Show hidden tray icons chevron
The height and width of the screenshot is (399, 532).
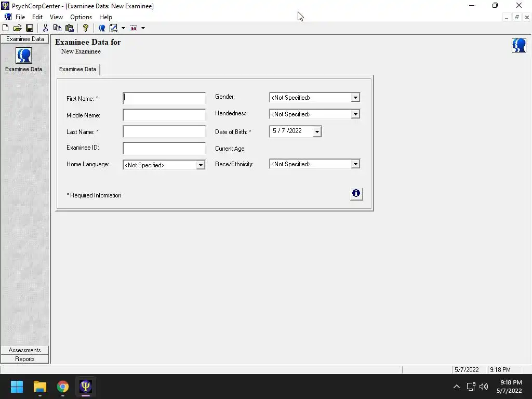(x=457, y=387)
